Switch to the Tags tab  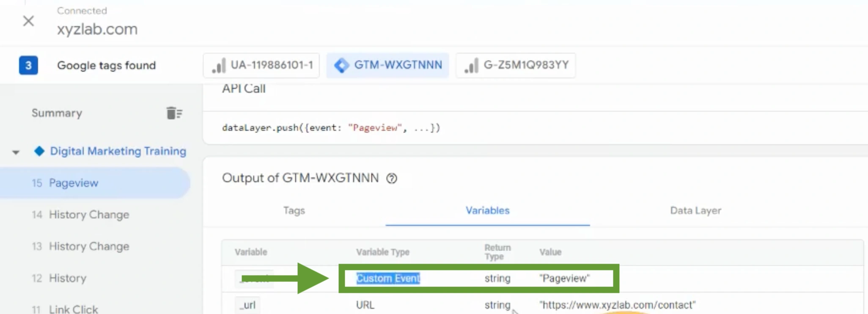point(294,210)
